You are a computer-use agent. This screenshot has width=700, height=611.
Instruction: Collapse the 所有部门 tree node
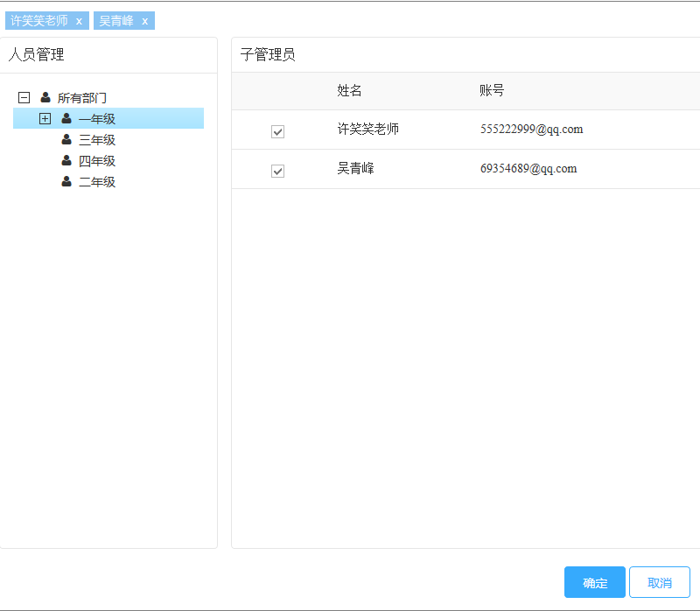tap(24, 97)
